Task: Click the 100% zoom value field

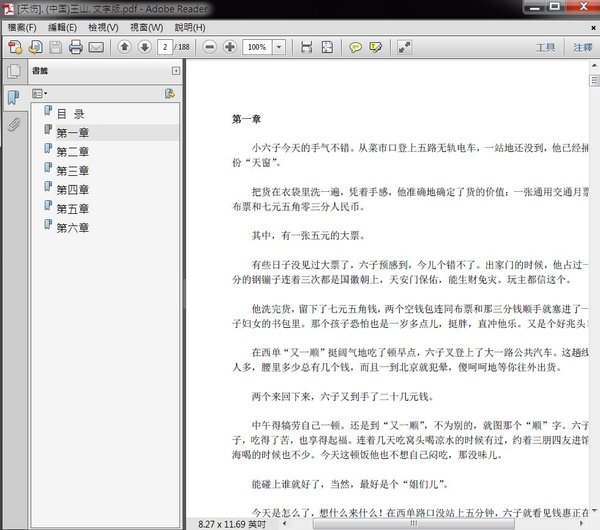Action: pyautogui.click(x=258, y=47)
